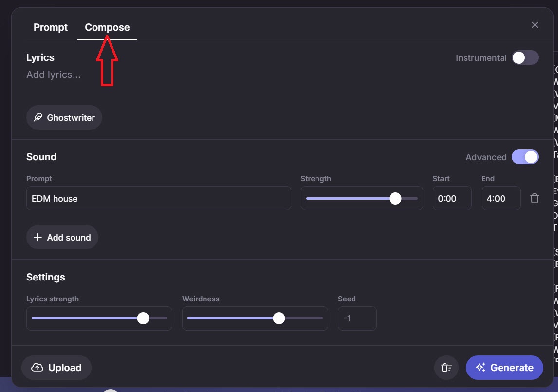Click the Add sound button
Viewport: 558px width, 392px height.
coord(62,237)
